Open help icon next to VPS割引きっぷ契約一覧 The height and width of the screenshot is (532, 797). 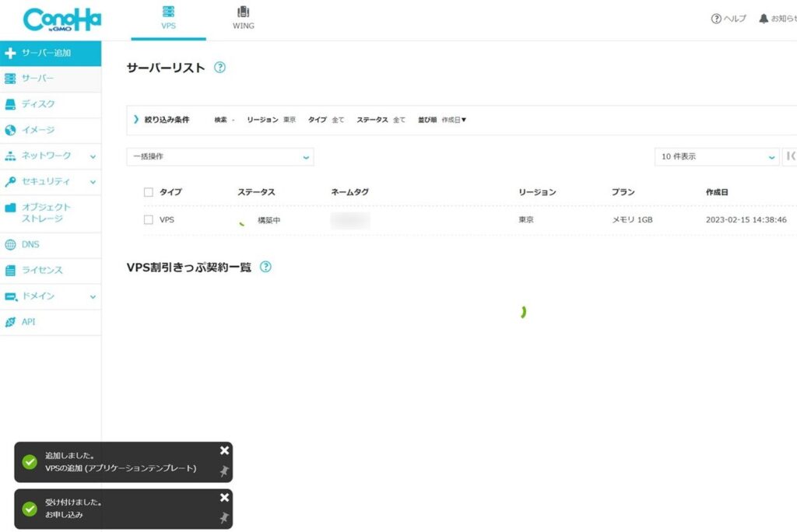[x=265, y=267]
